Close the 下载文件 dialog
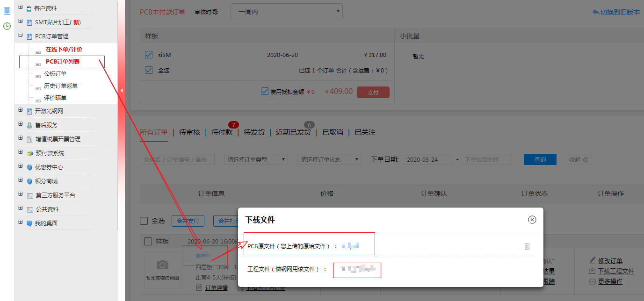This screenshot has width=644, height=301. (532, 220)
